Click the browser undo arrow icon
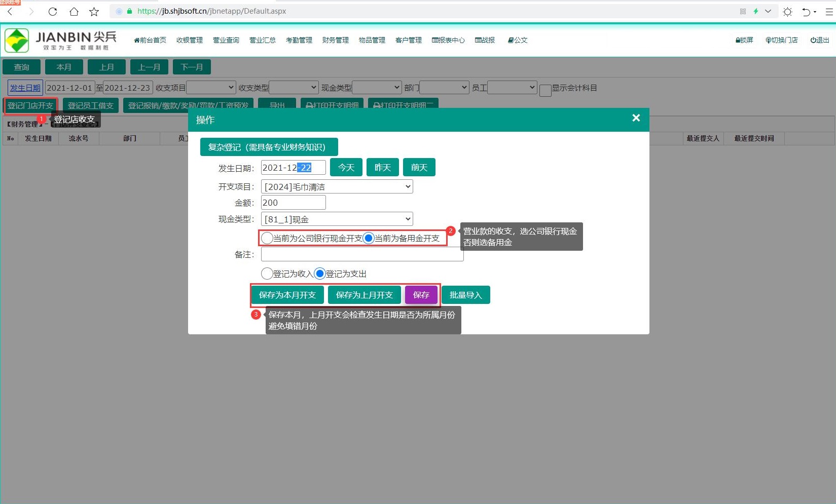 pos(806,11)
